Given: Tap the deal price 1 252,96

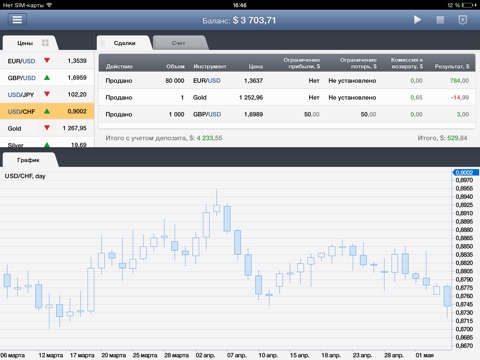Looking at the screenshot, I should 251,97.
